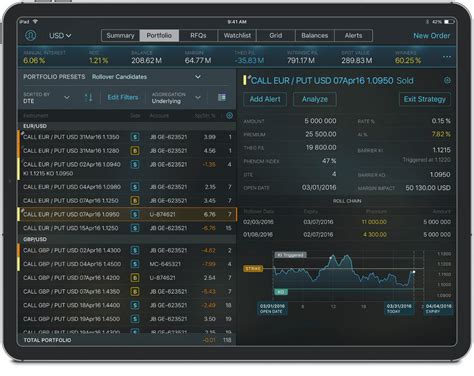Click the Analyze button
474x376 pixels.
pyautogui.click(x=315, y=99)
